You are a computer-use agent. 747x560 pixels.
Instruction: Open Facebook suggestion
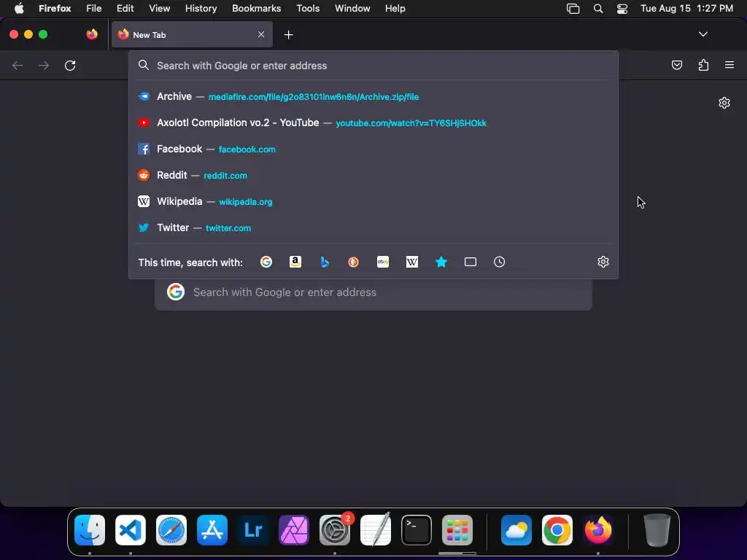click(373, 149)
